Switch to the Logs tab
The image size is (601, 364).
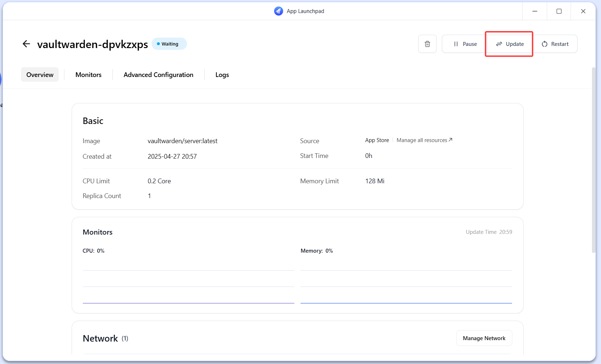222,74
